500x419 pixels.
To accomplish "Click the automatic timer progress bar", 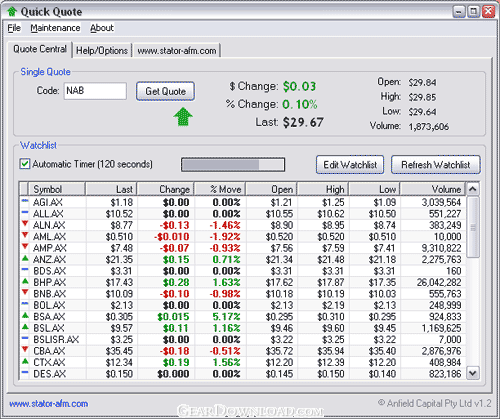I will click(x=233, y=165).
